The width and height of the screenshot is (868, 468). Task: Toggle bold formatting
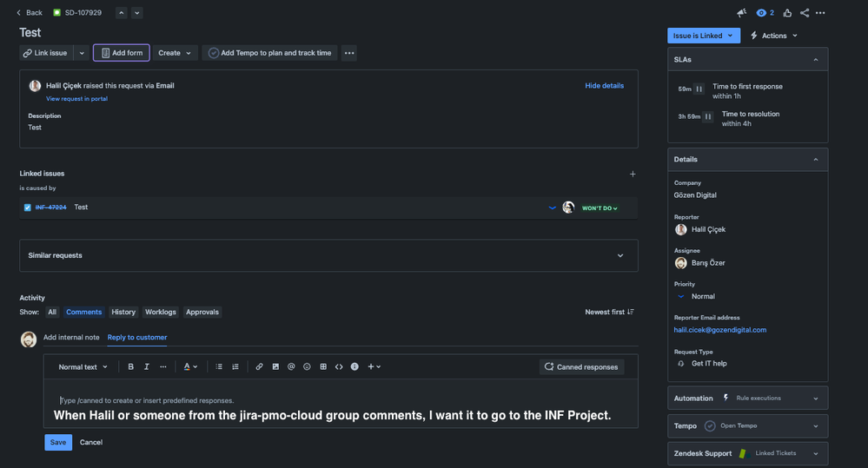pos(130,366)
